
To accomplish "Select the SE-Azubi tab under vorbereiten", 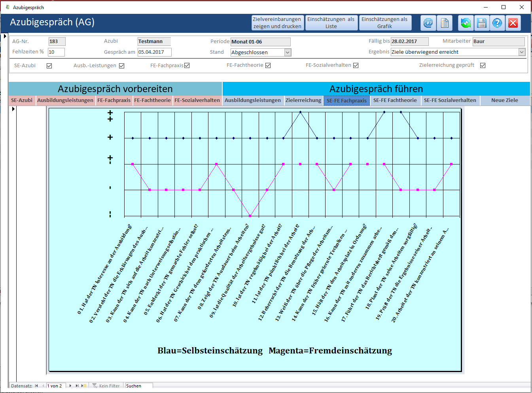I will click(22, 100).
